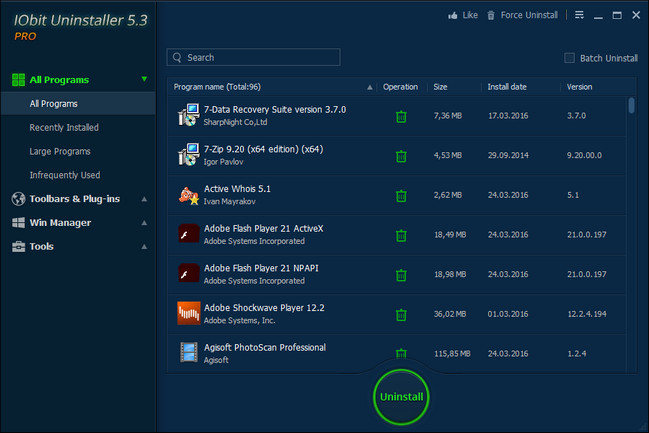Click the Force Uninstall trash icon
Image resolution: width=649 pixels, height=433 pixels.
click(x=491, y=15)
